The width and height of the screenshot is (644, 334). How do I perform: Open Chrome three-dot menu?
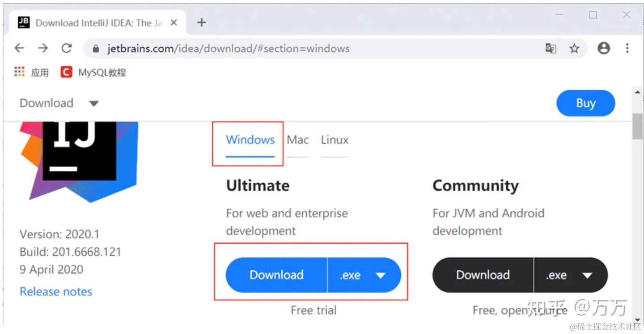pos(627,48)
